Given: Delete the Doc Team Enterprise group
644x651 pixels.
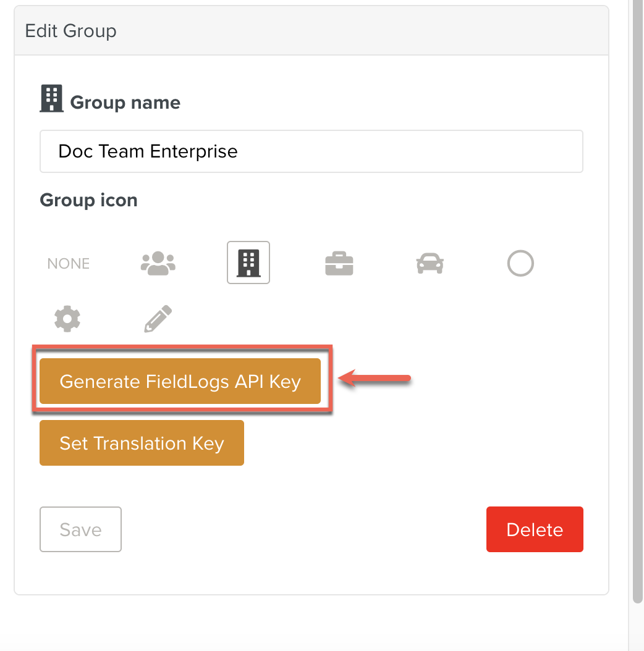Looking at the screenshot, I should pyautogui.click(x=535, y=529).
